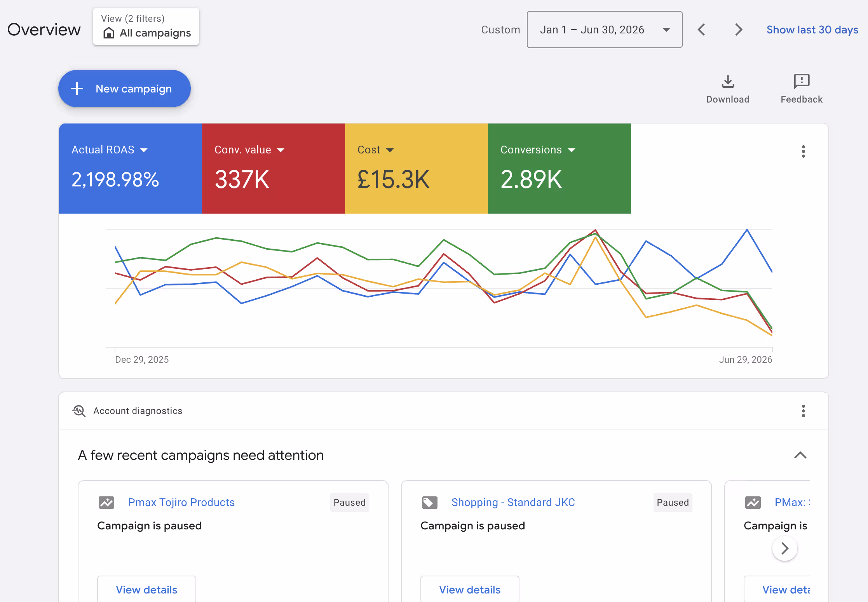
Task: Click the Show last 30 days link
Action: click(x=812, y=30)
